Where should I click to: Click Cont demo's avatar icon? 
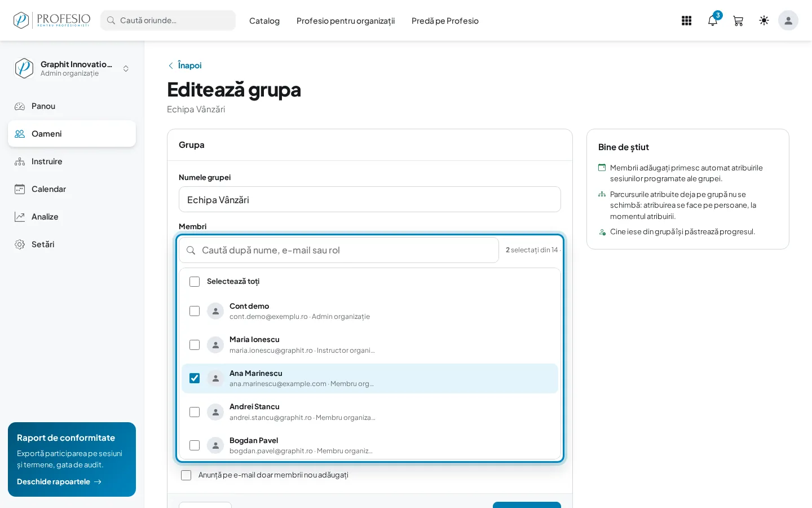point(215,311)
